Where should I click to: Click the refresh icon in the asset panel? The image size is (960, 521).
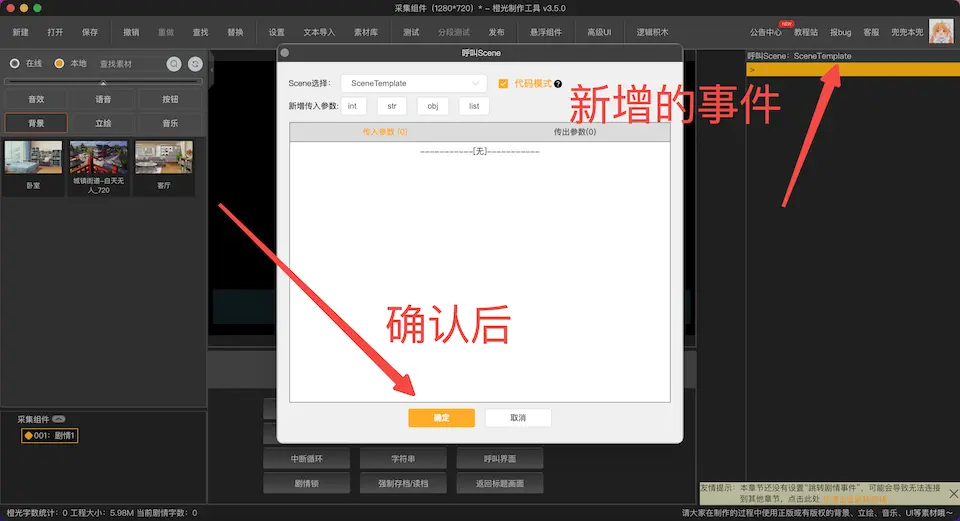pyautogui.click(x=195, y=64)
